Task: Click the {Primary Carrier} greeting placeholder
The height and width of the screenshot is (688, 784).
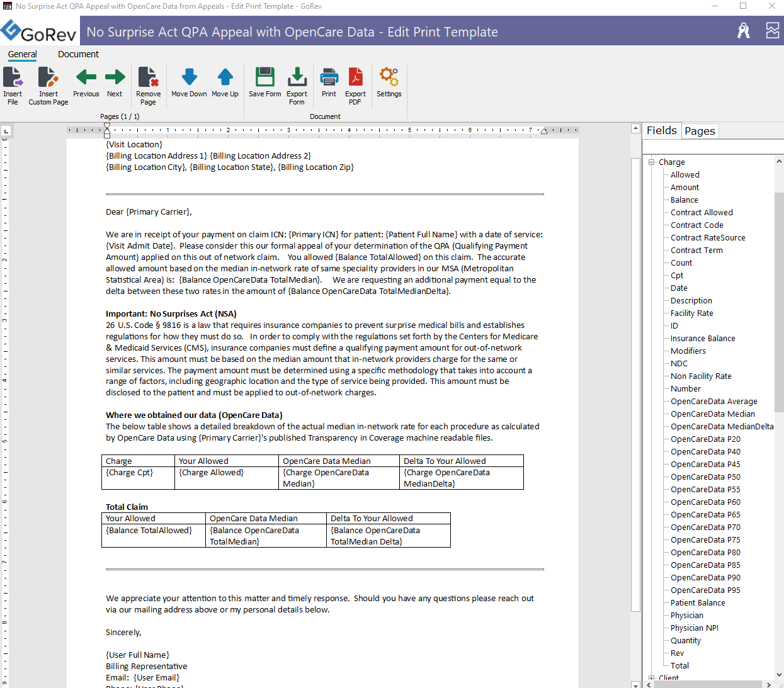Action: [x=158, y=212]
